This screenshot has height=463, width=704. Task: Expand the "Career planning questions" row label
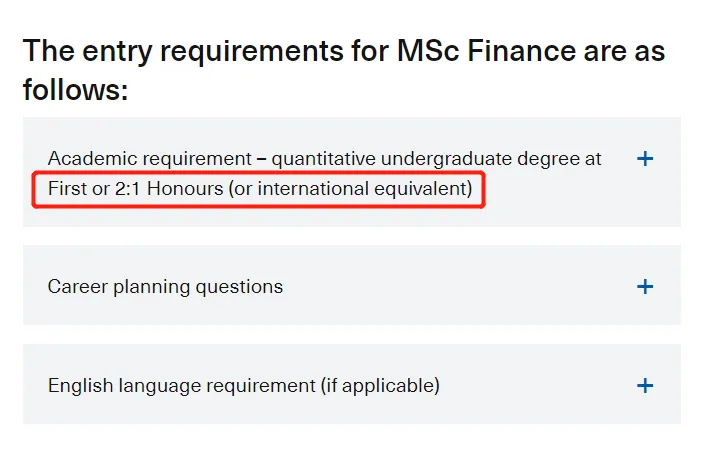click(165, 287)
